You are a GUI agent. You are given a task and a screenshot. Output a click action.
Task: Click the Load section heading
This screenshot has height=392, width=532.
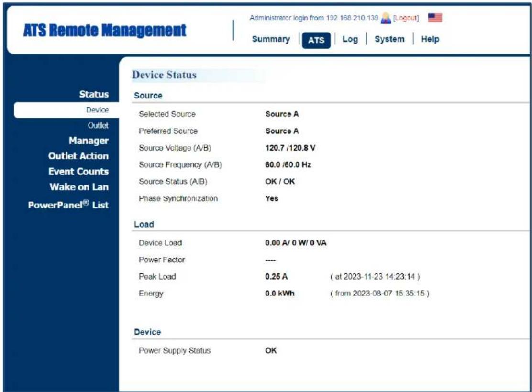pyautogui.click(x=144, y=224)
